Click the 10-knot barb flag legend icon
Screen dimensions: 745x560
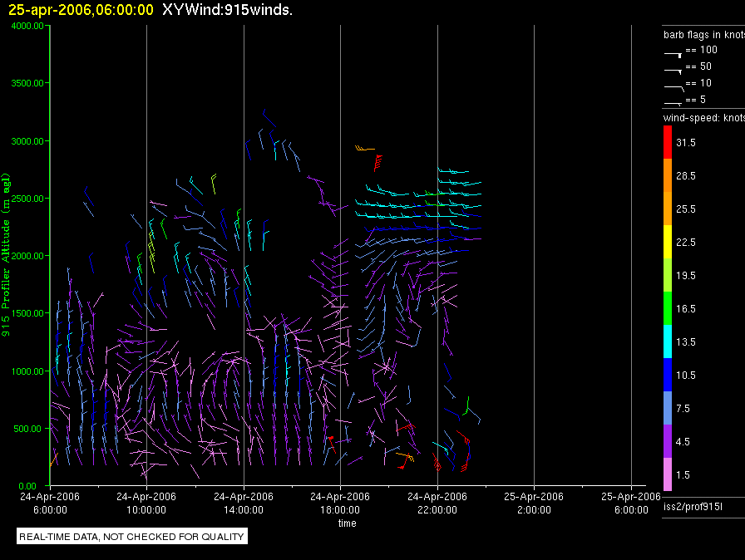click(673, 88)
